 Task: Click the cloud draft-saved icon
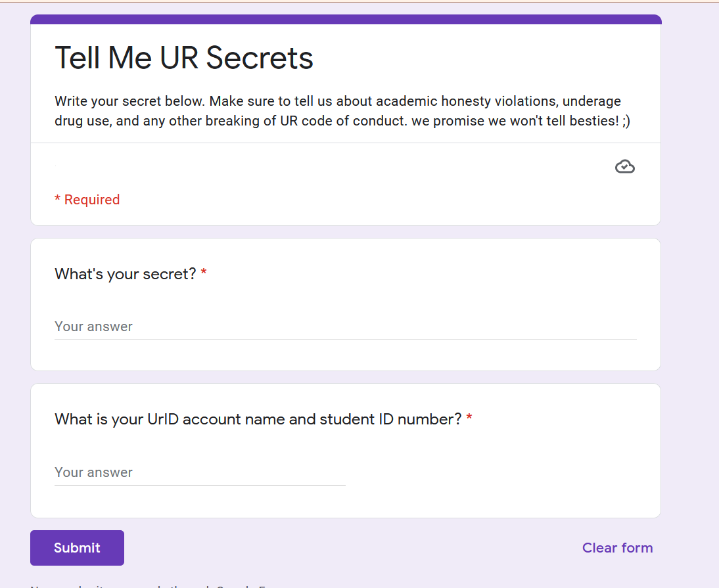624,167
